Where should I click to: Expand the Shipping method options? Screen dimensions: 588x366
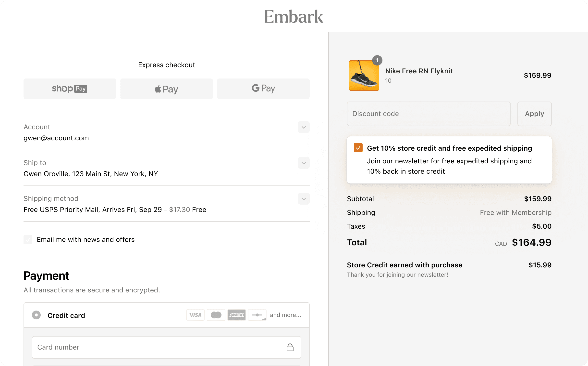(x=303, y=199)
